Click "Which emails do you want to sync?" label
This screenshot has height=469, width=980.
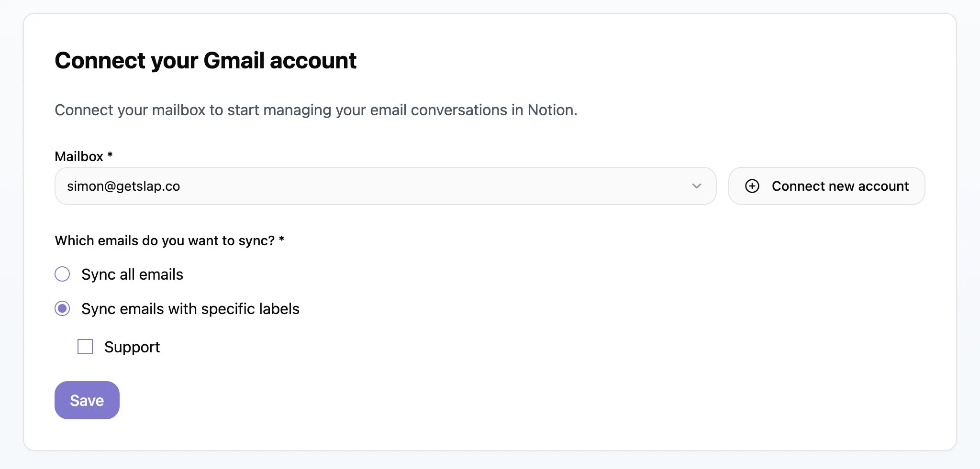(165, 240)
